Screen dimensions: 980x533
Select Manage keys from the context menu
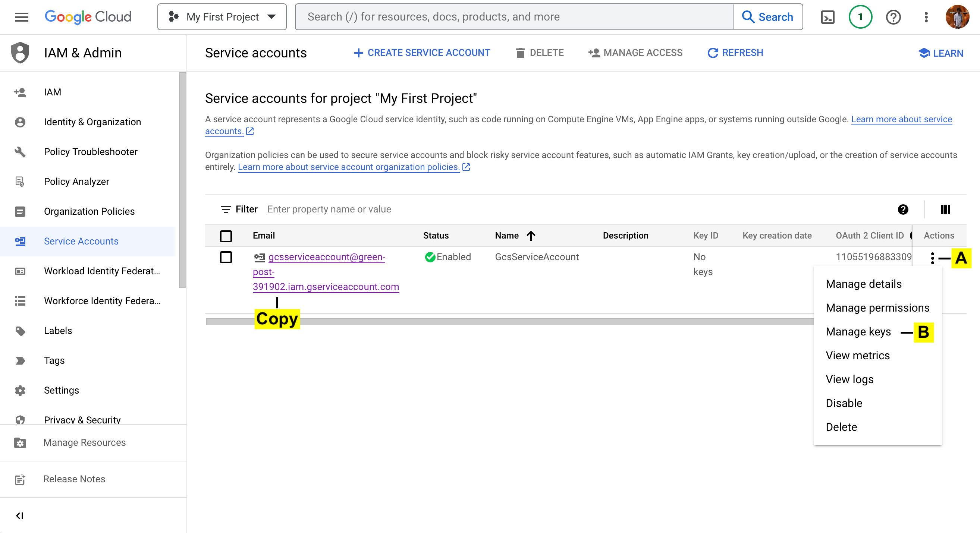(x=858, y=332)
